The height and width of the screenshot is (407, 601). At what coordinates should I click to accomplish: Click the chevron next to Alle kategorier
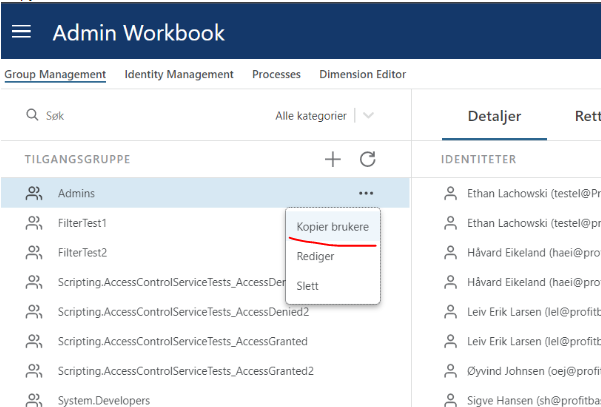point(369,116)
